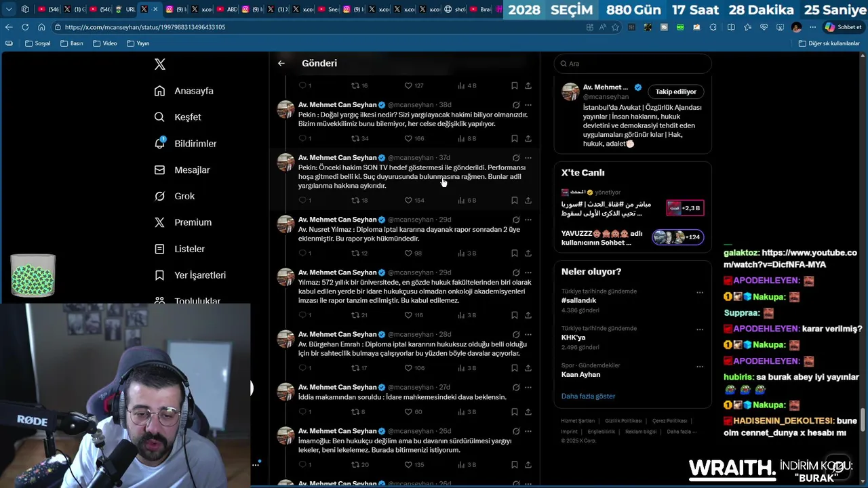Click browser Back button
The height and width of the screenshot is (488, 868).
[9, 27]
